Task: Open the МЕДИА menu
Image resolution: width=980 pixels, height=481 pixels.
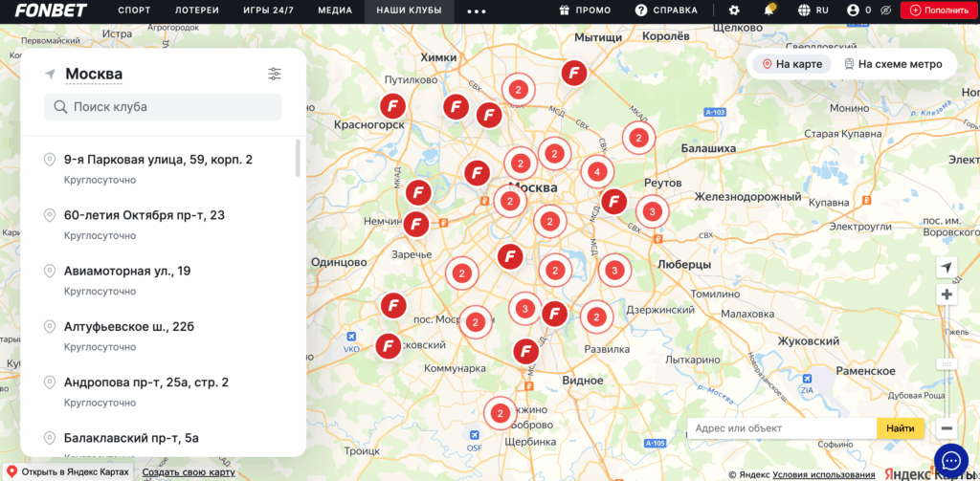Action: [335, 11]
